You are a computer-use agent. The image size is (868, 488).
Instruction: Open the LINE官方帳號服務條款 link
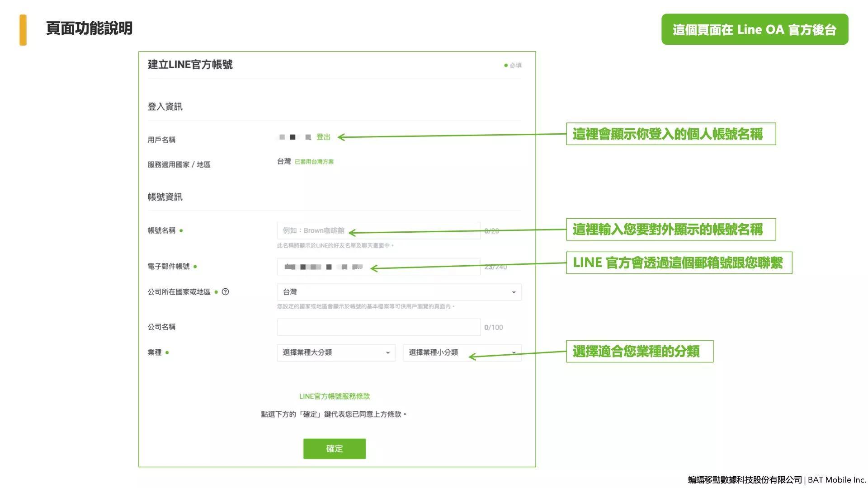tap(334, 396)
